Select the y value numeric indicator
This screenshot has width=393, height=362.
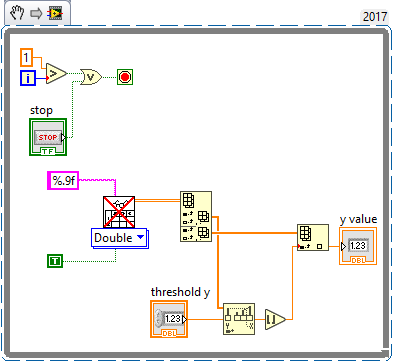[358, 246]
